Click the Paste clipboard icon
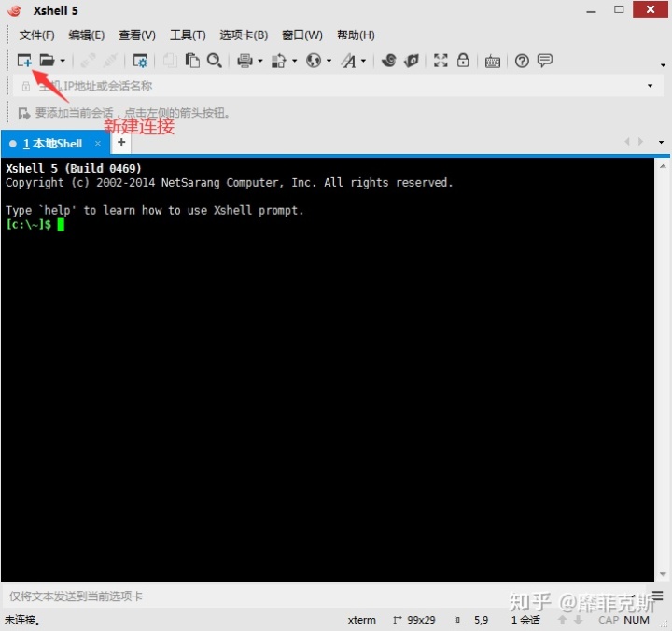Image resolution: width=672 pixels, height=631 pixels. point(192,61)
